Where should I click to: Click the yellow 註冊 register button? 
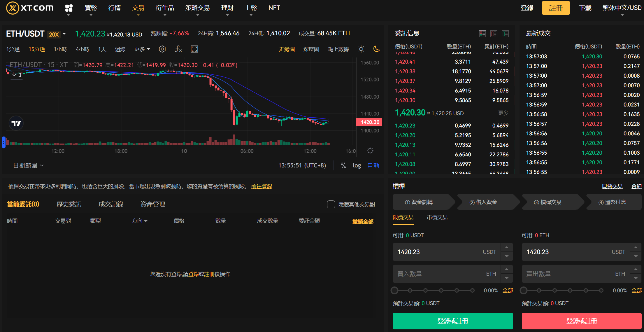556,8
